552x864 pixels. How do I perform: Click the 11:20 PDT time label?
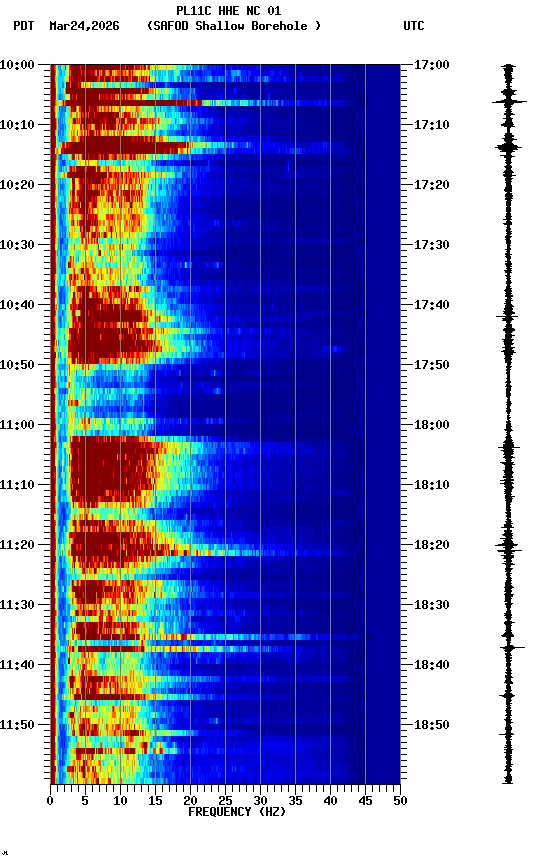point(17,546)
